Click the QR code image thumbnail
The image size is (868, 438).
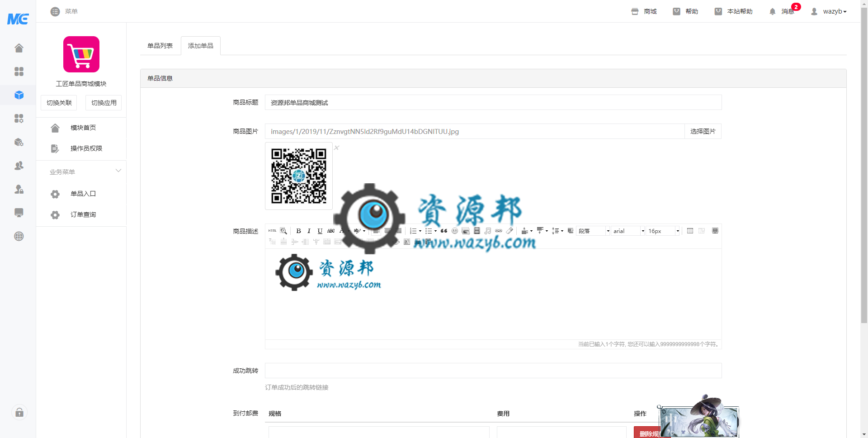[299, 176]
